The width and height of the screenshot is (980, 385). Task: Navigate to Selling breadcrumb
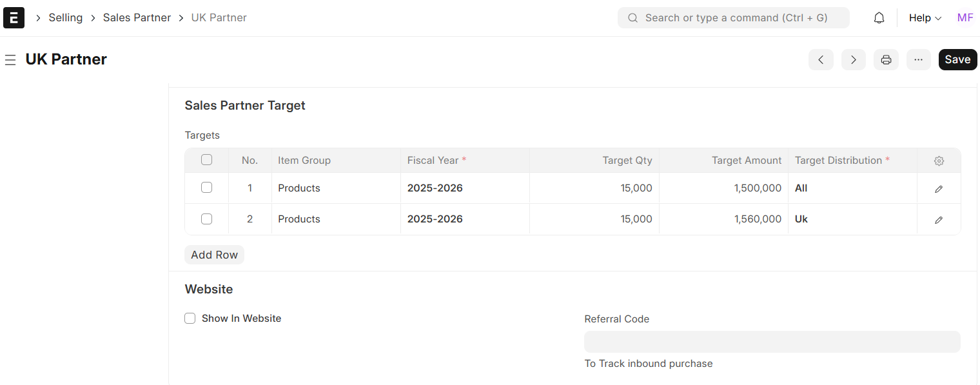click(x=66, y=18)
